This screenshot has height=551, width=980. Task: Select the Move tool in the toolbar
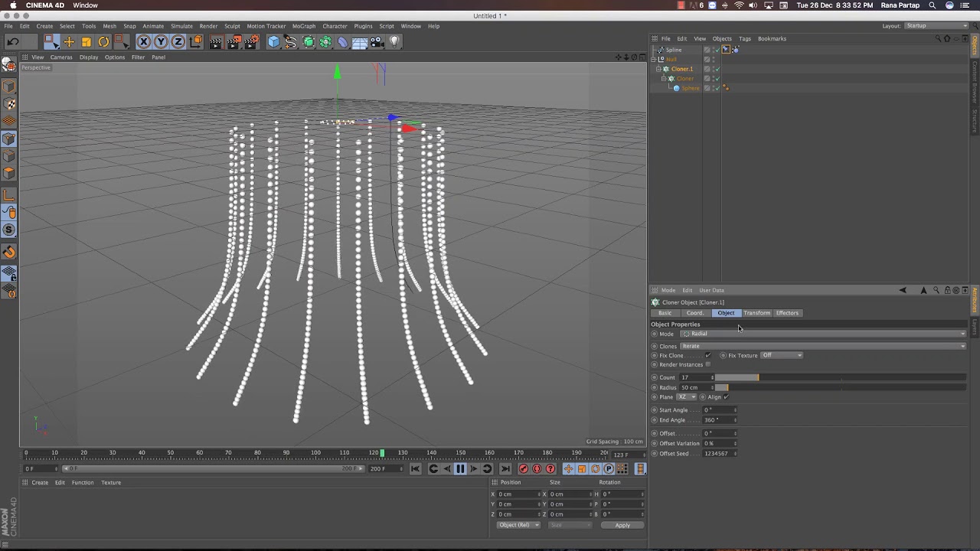tap(69, 42)
